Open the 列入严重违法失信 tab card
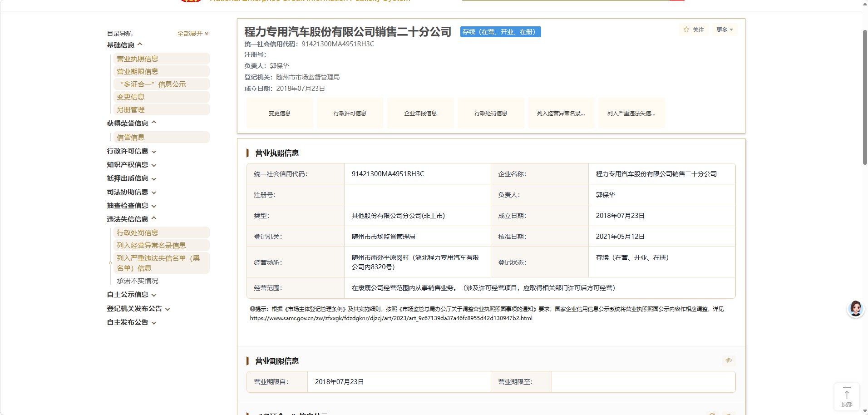 [x=631, y=113]
